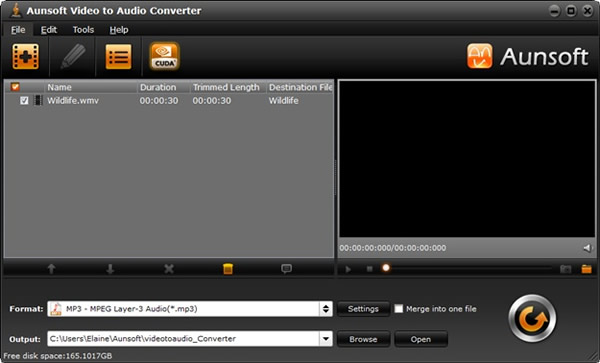Toggle CUDA acceleration icon
This screenshot has height=363, width=600.
coord(165,56)
